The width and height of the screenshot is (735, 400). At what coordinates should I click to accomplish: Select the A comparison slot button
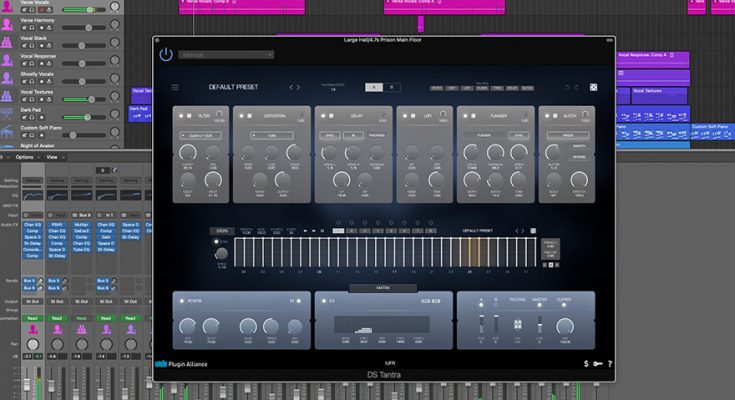(372, 88)
